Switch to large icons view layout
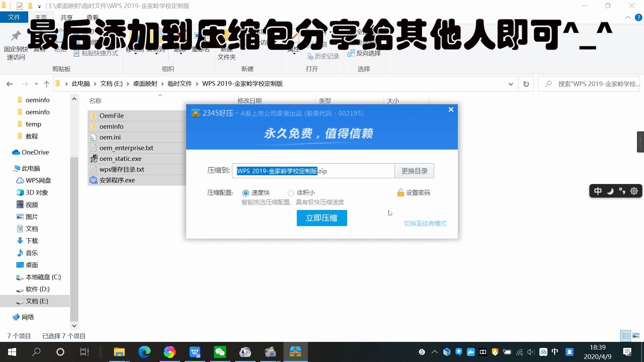The image size is (644, 362). pyautogui.click(x=636, y=336)
